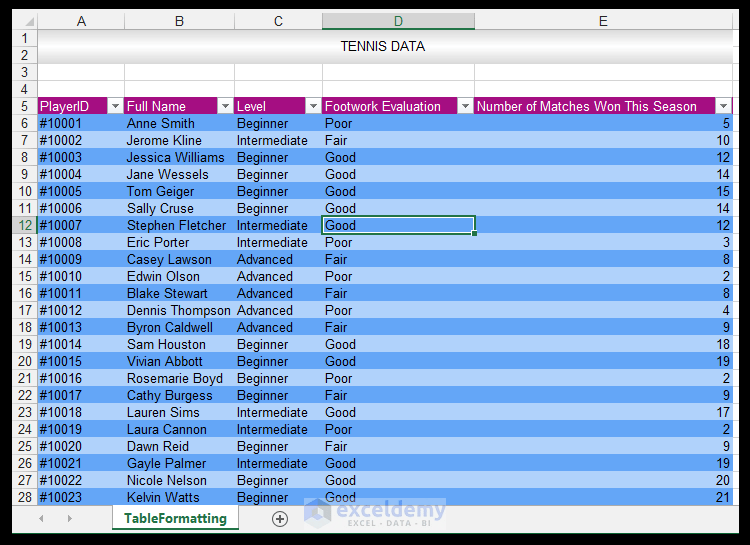
Task: Select the Gayle Palmer cell
Action: [179, 463]
